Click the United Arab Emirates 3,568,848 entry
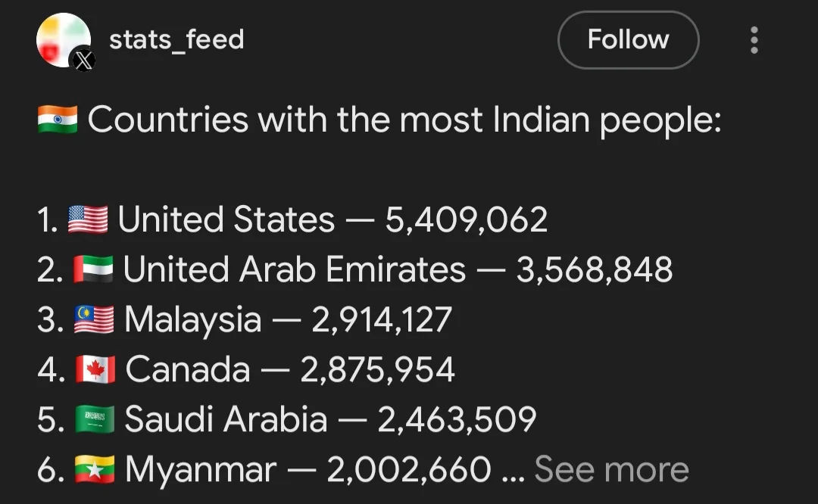 [x=398, y=270]
